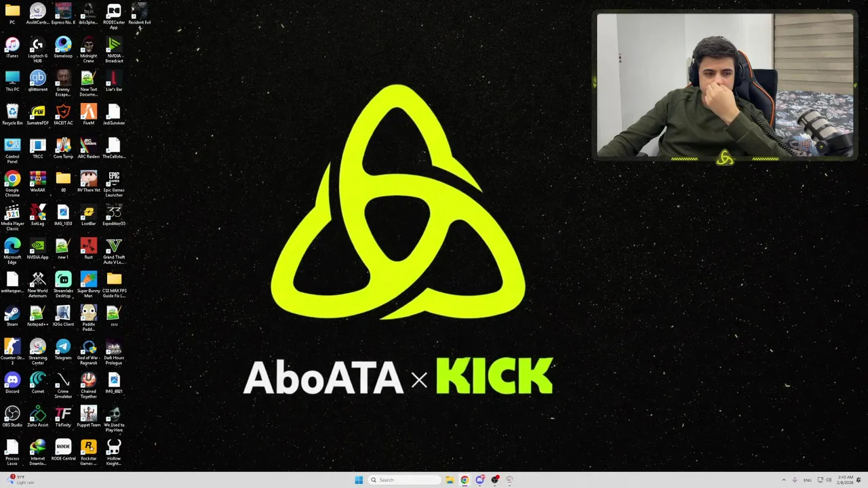Select the Core Temp shortcut
The height and width of the screenshot is (488, 868).
63,148
